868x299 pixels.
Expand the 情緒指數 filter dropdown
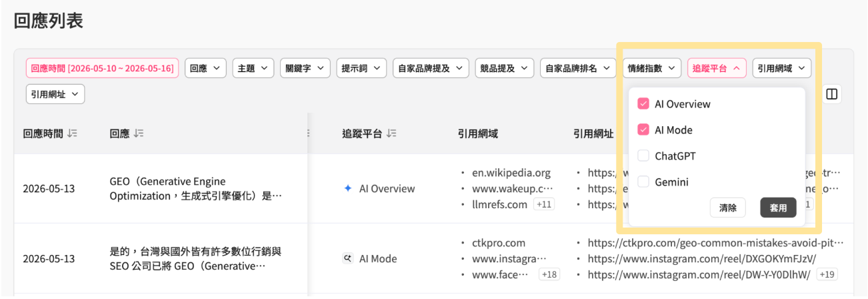(652, 68)
